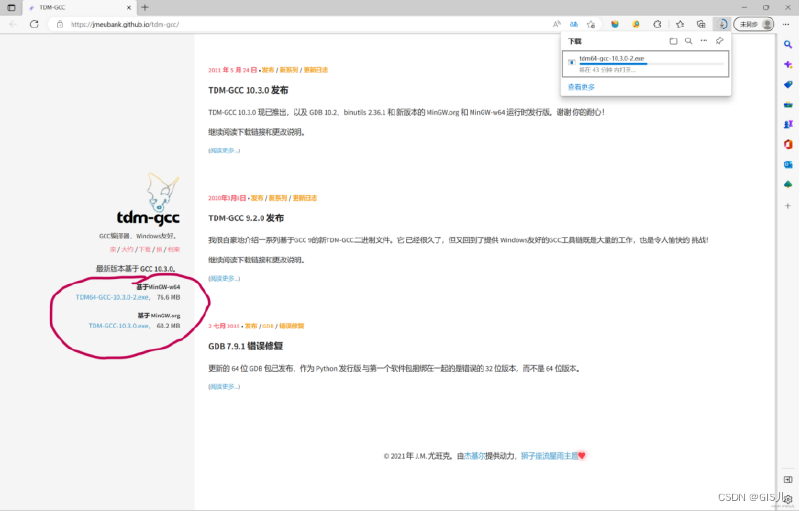Open the tab actions menu icon
This screenshot has height=511, width=800.
pos(11,8)
